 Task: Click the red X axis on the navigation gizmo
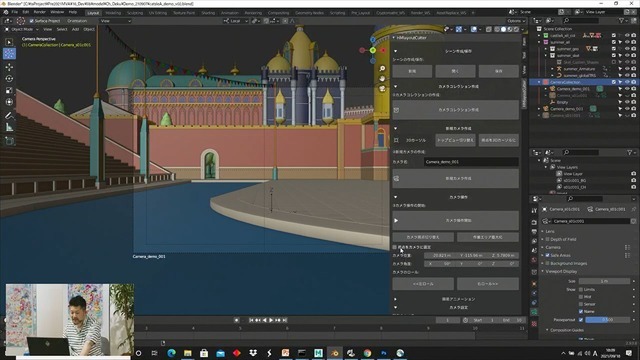[x=383, y=50]
